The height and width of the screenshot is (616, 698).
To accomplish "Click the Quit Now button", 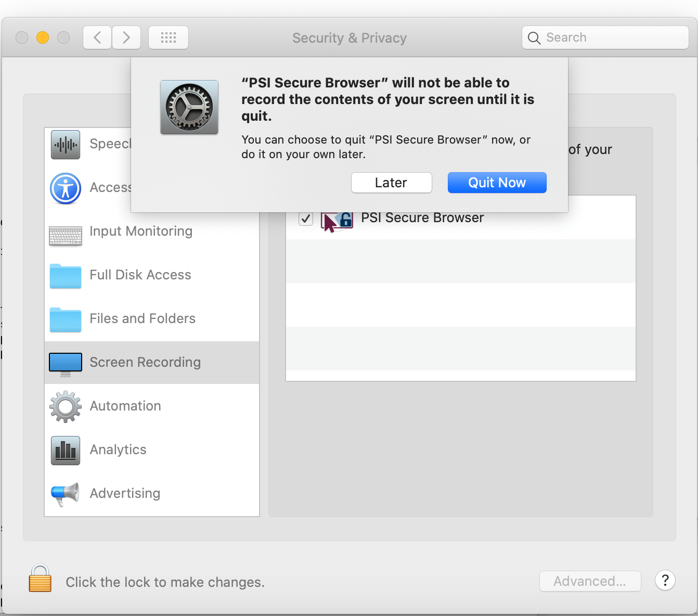I will [497, 183].
